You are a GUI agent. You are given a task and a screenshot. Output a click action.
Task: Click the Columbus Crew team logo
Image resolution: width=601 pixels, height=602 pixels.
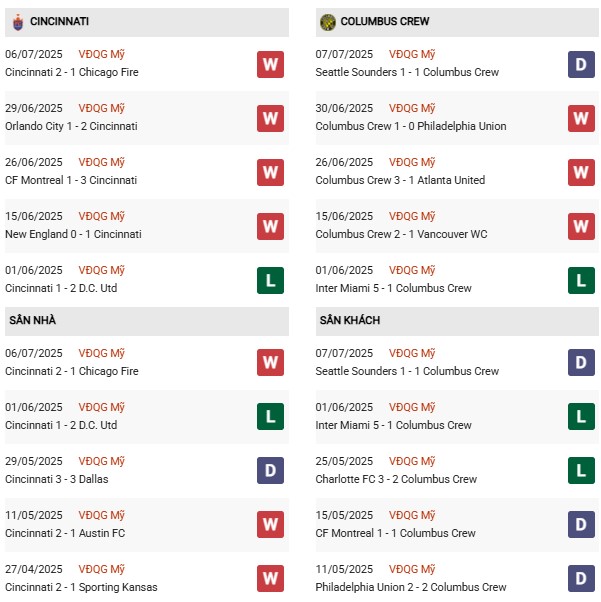[x=327, y=21]
